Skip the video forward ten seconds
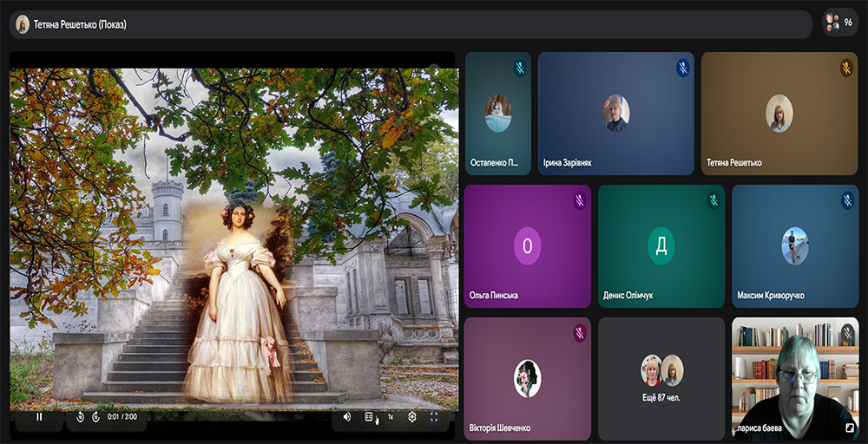Viewport: 868px width, 444px height. coord(95,417)
